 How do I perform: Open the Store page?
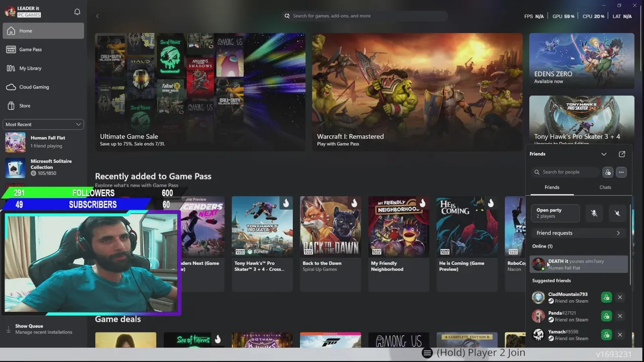pos(43,106)
